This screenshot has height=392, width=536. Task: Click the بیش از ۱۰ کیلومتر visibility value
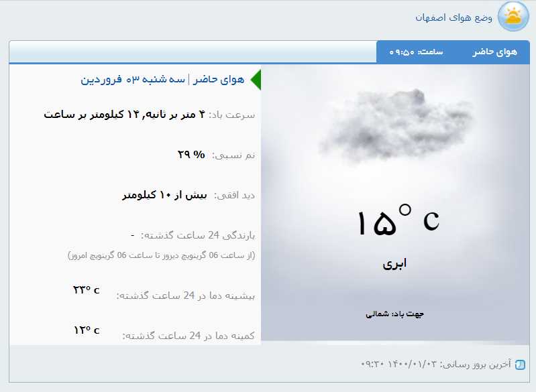165,195
